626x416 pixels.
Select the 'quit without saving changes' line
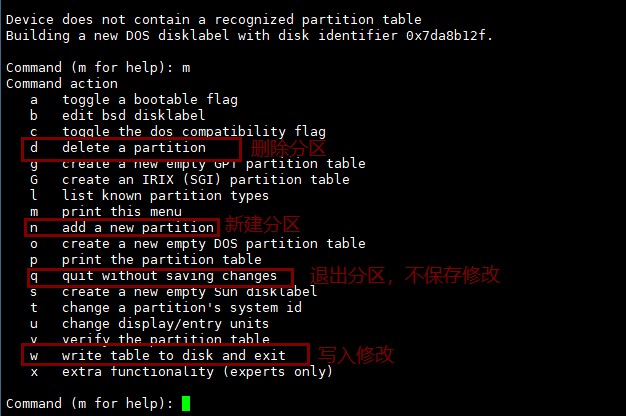point(168,276)
